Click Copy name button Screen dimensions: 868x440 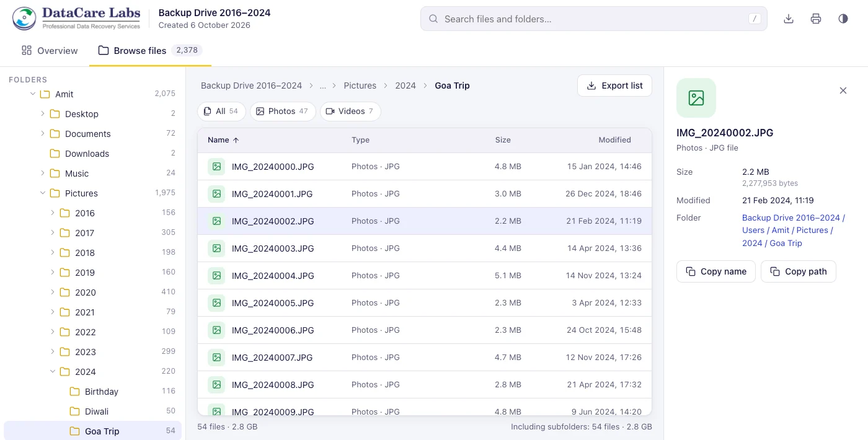(716, 271)
